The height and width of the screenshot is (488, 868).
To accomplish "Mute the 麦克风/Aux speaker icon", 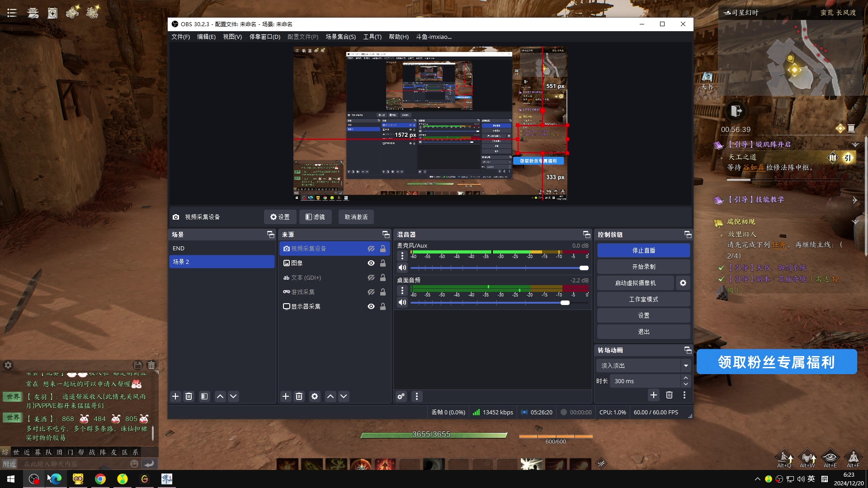I will click(402, 267).
